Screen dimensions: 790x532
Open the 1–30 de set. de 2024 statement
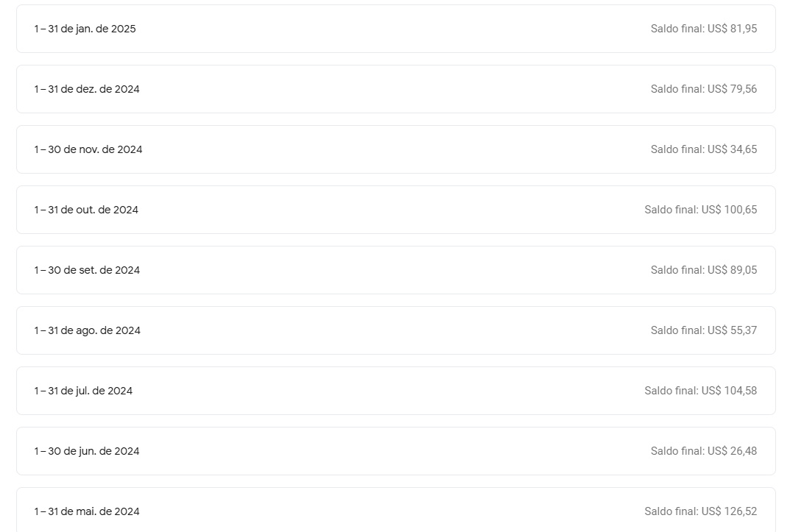point(87,270)
